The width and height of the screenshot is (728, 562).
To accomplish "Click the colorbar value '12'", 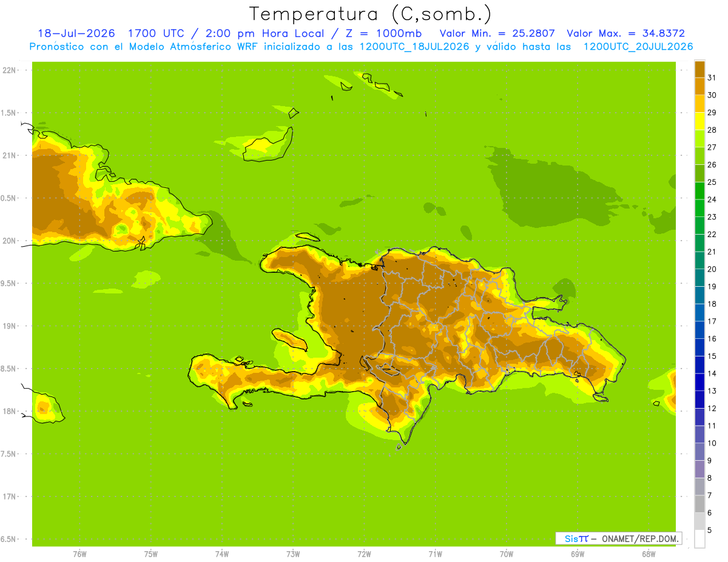I will point(712,409).
